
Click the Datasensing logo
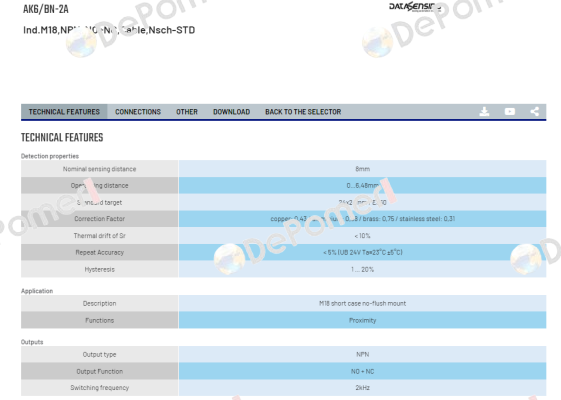415,6
